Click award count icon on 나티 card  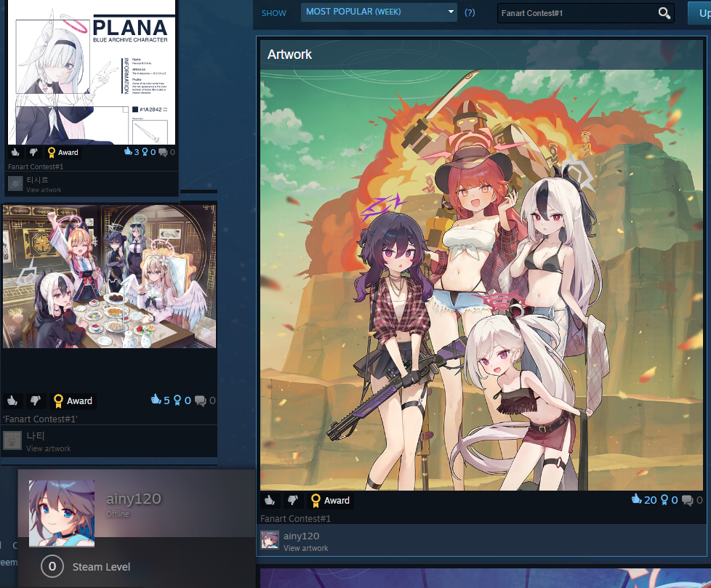177,400
